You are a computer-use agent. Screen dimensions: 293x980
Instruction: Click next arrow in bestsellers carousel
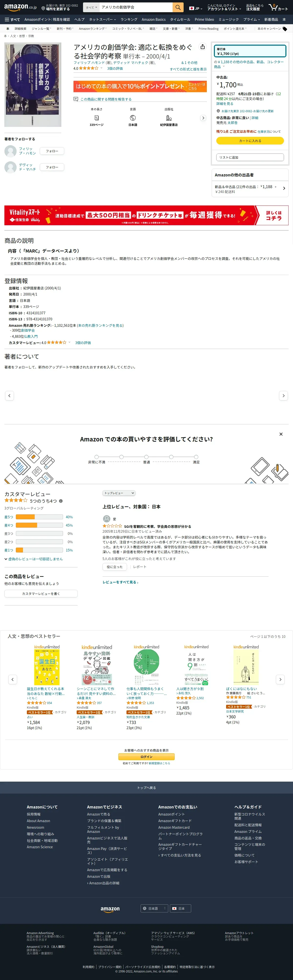(281, 679)
